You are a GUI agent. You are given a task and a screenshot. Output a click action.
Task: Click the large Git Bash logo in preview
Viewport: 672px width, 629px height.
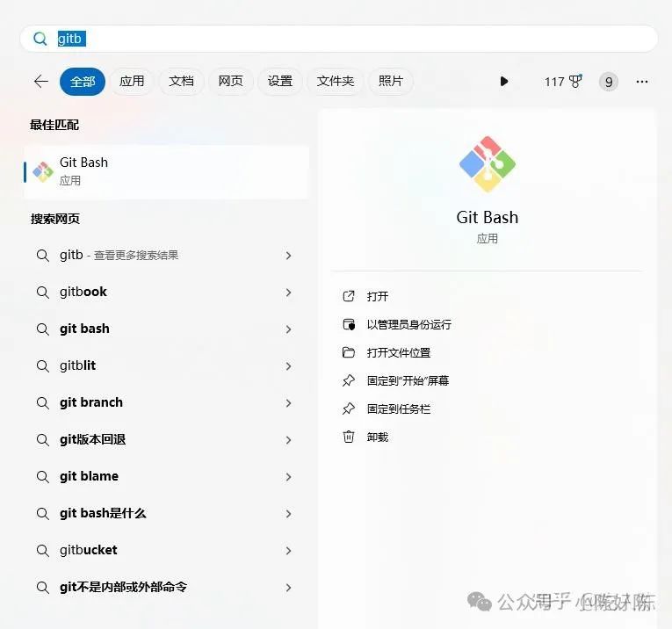(488, 164)
